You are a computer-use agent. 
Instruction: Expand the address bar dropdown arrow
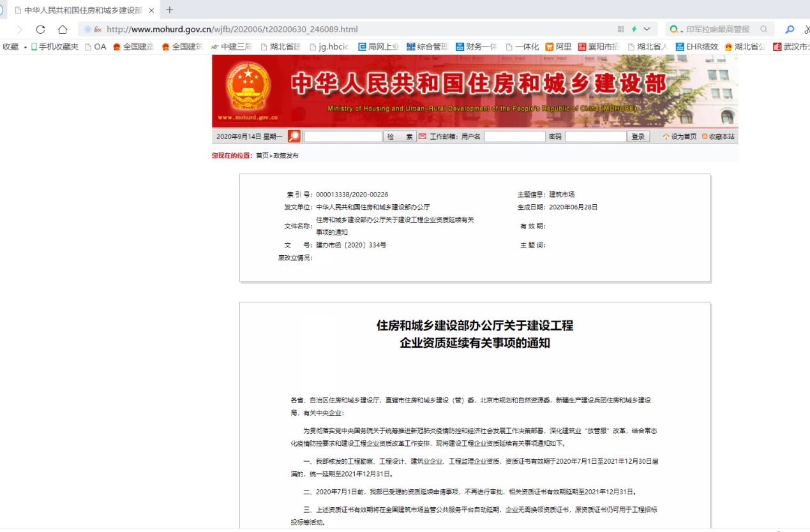(647, 29)
